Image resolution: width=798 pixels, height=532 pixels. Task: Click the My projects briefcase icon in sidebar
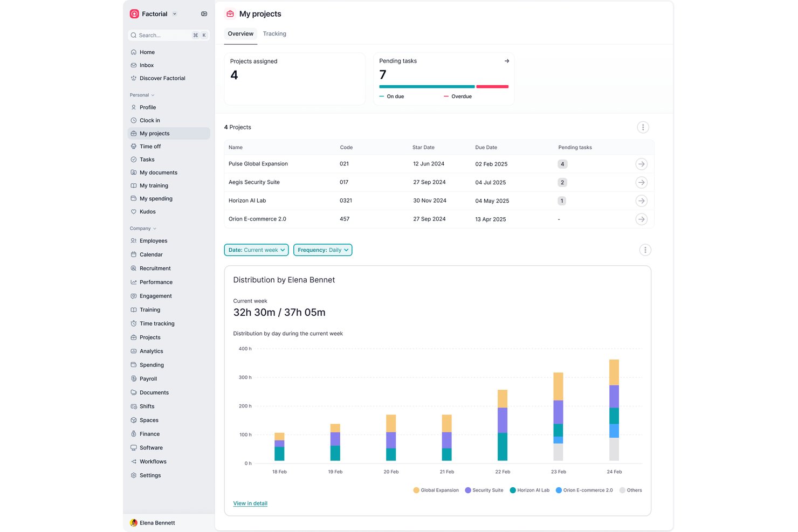pyautogui.click(x=134, y=134)
